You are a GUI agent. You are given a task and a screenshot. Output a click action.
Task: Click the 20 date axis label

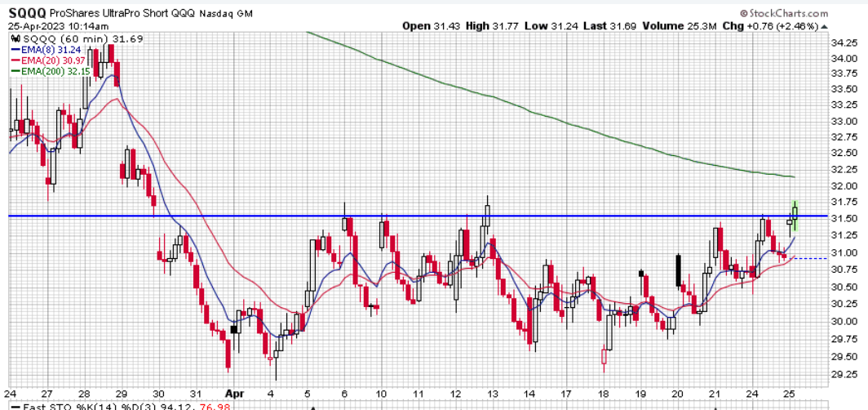pyautogui.click(x=677, y=394)
